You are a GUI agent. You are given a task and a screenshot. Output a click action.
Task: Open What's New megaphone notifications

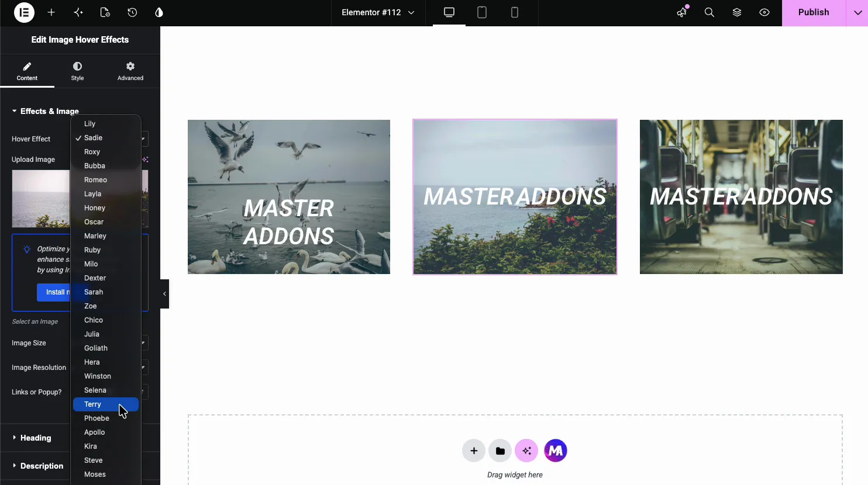click(x=682, y=12)
